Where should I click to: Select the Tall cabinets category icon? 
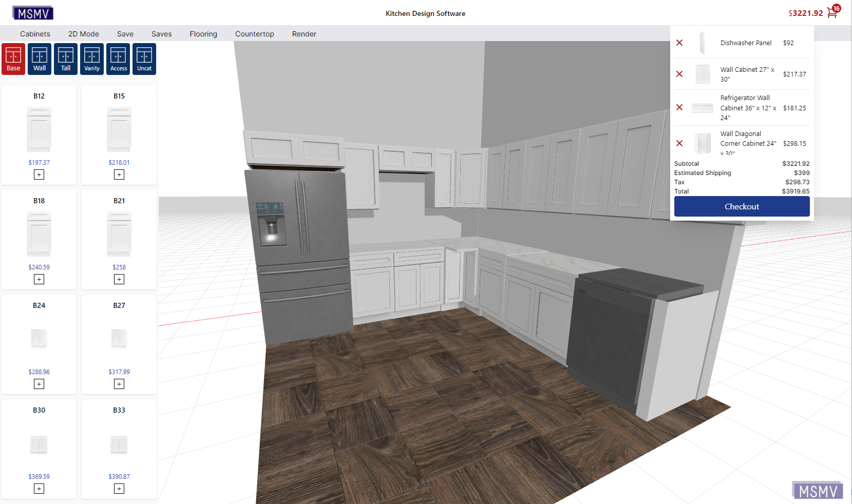[65, 59]
